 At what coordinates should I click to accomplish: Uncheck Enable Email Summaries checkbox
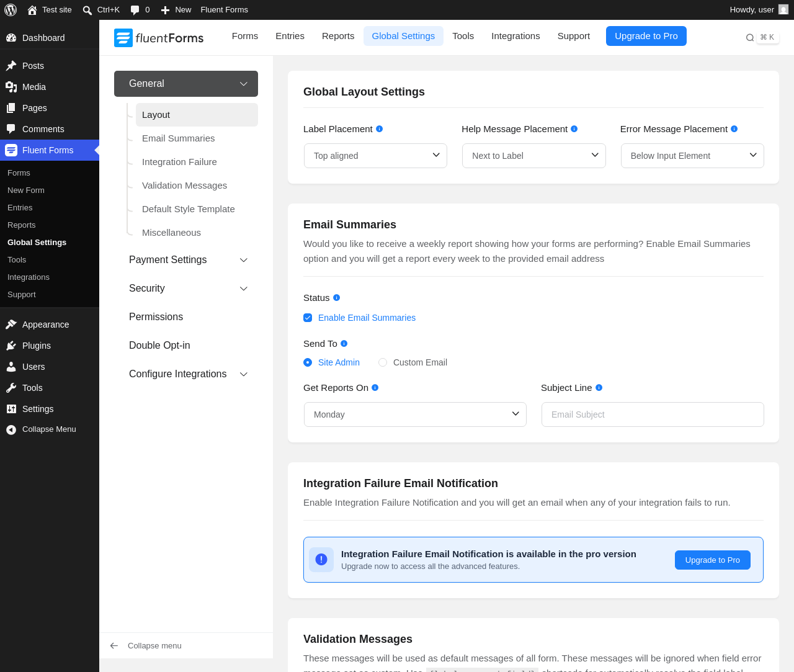[x=308, y=318]
